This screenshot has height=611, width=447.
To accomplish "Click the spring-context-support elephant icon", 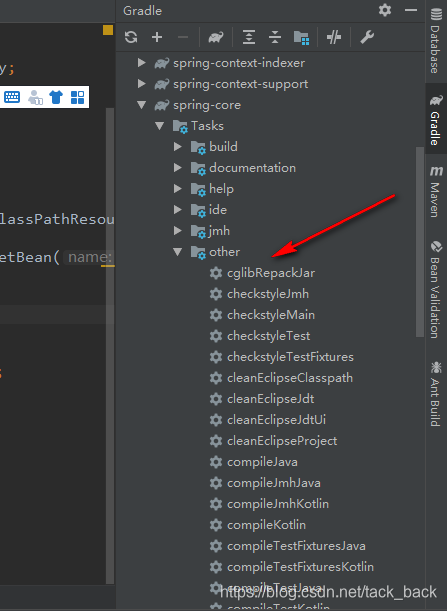I will click(162, 84).
